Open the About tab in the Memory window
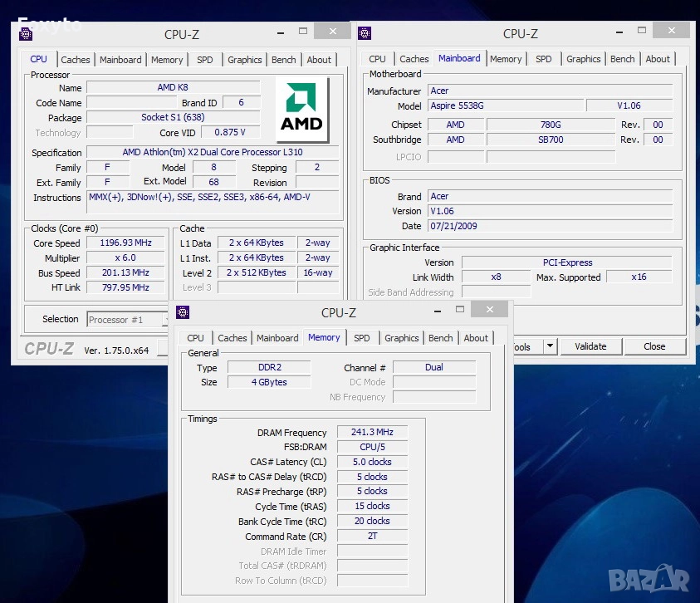Screen dimensions: 700x603 pos(476,338)
